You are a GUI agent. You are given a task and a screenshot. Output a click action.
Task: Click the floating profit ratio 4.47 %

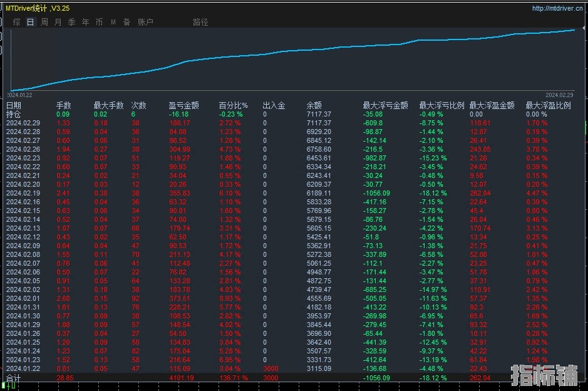click(x=536, y=193)
